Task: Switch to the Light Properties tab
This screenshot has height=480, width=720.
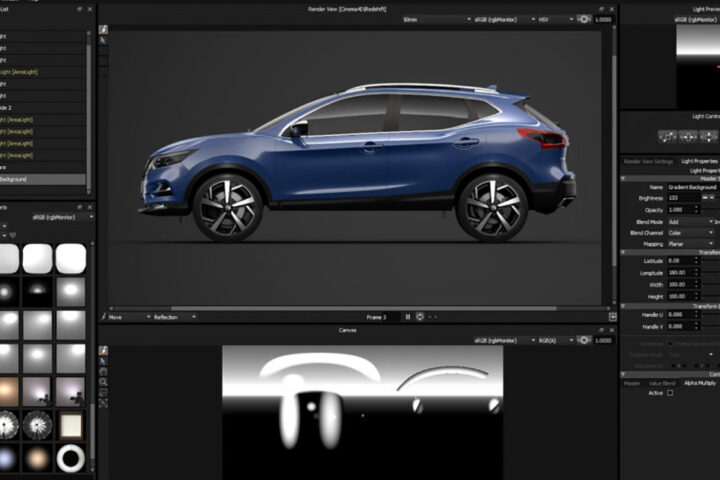Action: click(x=699, y=161)
